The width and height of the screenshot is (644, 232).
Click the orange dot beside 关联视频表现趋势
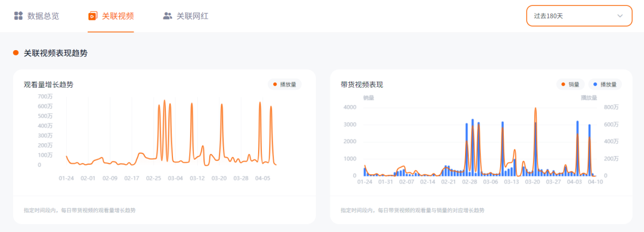point(16,53)
